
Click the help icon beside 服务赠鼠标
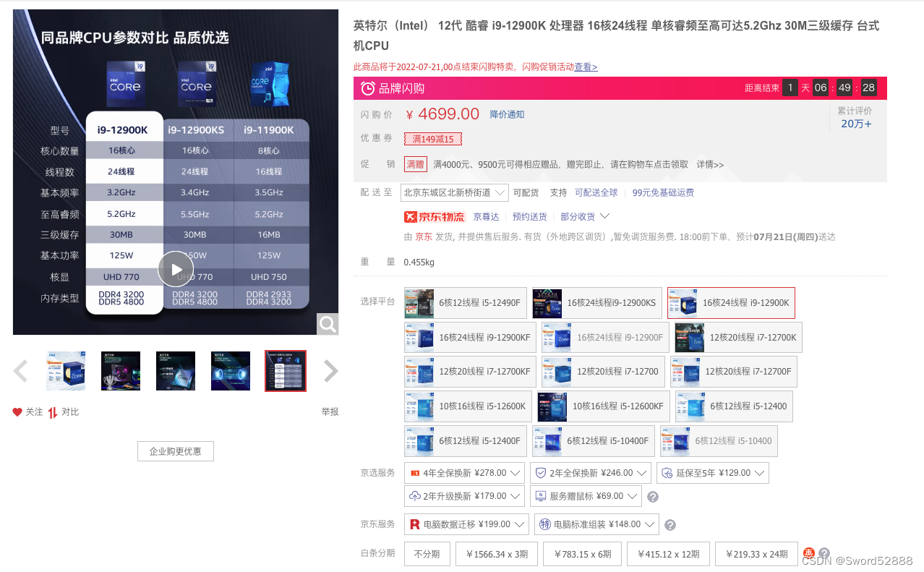651,497
